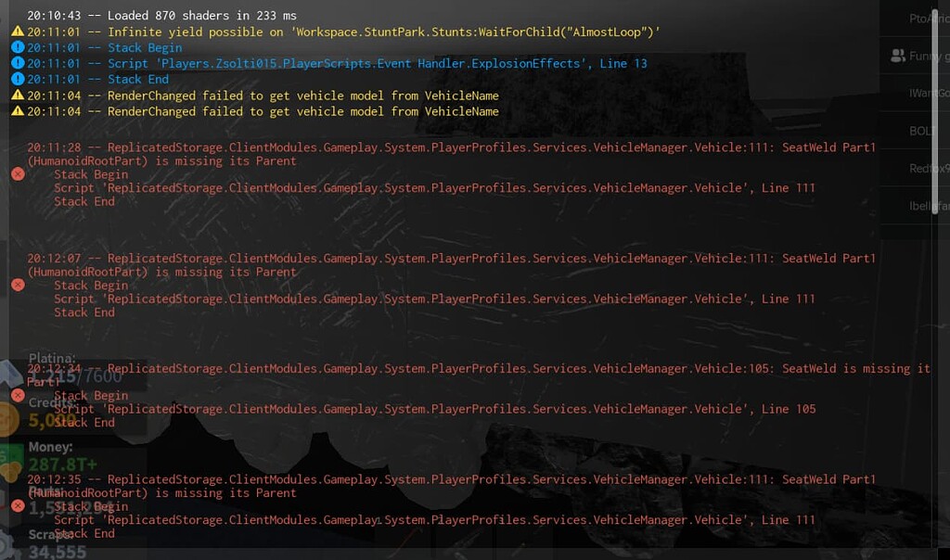Click the red error icon for 20:12:34 entry
Image resolution: width=950 pixels, height=560 pixels.
click(17, 395)
